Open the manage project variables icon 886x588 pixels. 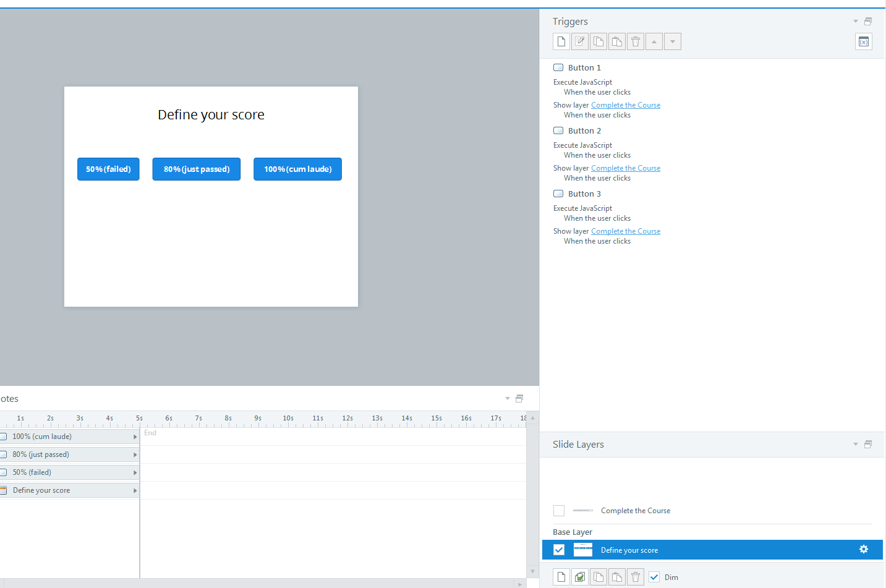(864, 41)
